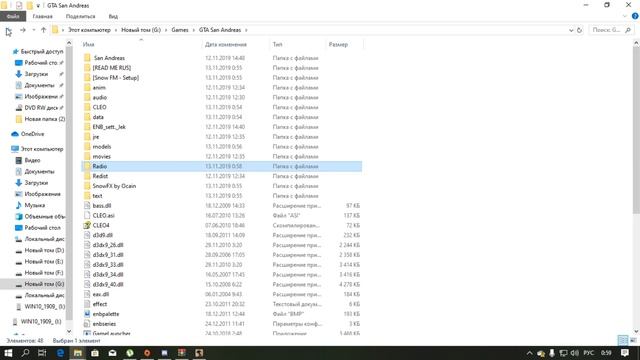Open Mail app from taskbar
The height and width of the screenshot is (360, 640).
pos(113,353)
